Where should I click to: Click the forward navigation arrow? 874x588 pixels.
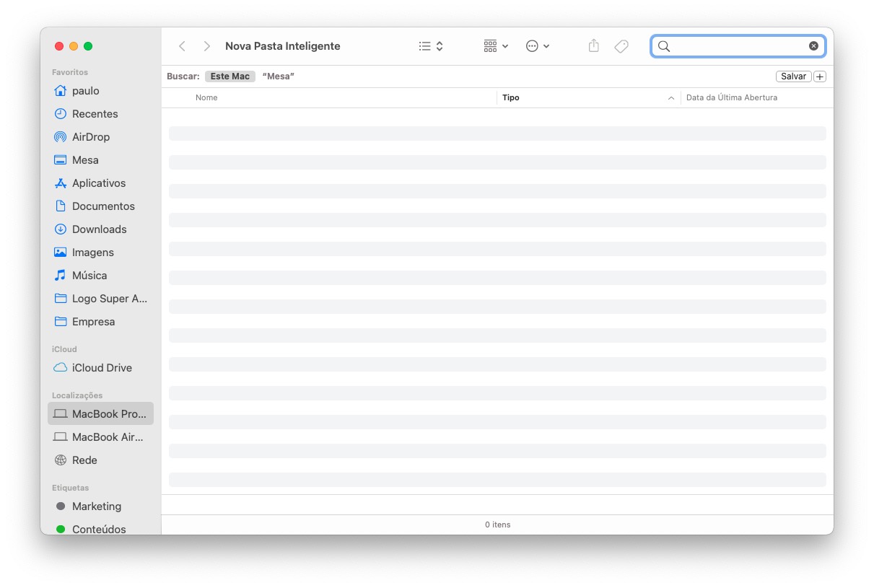[207, 46]
